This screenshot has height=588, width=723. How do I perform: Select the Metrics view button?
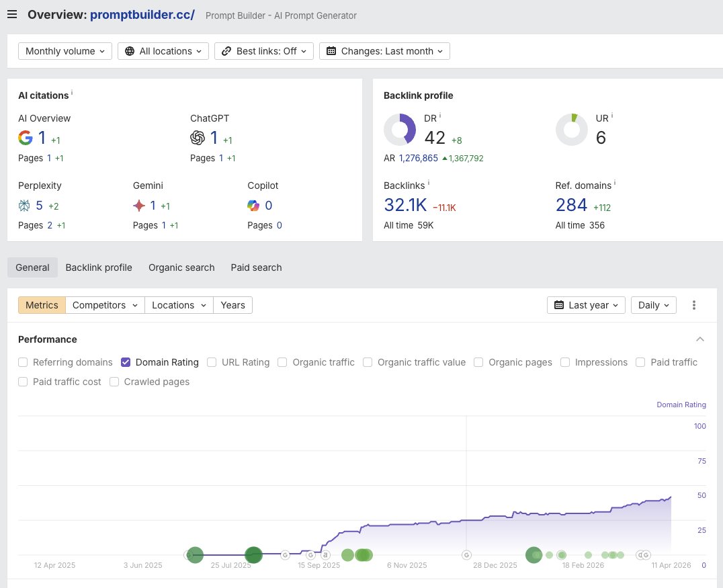(x=42, y=305)
